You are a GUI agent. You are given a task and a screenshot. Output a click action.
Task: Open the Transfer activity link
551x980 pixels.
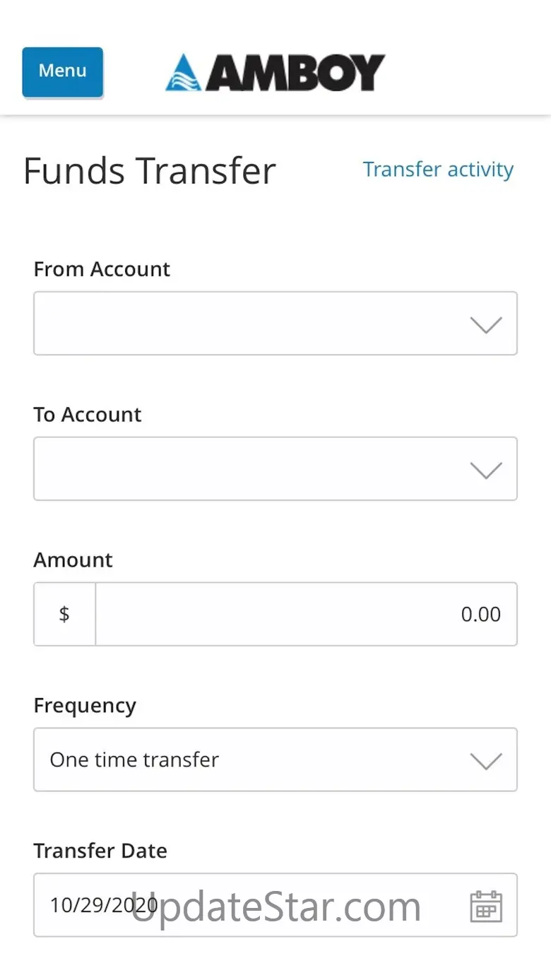pos(438,170)
